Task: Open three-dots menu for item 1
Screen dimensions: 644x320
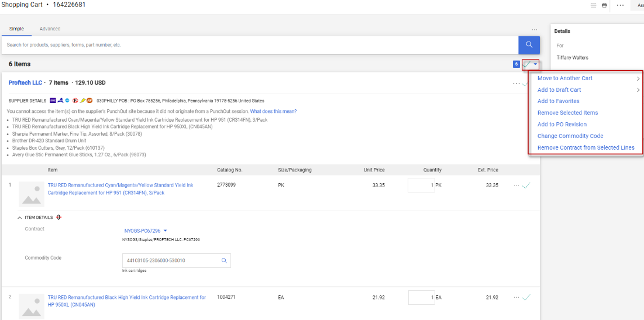Action: (x=516, y=185)
